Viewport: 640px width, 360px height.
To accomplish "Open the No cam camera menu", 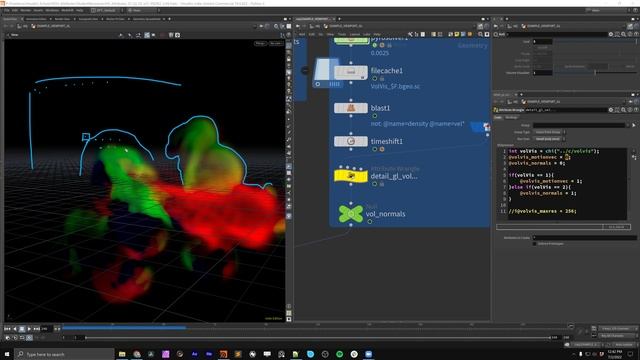I will click(276, 43).
